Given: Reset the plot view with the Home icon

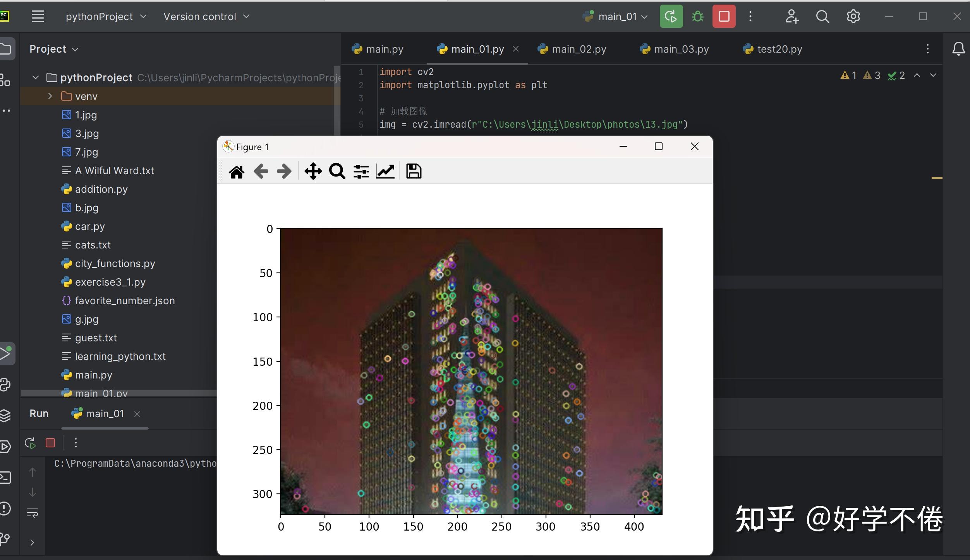Looking at the screenshot, I should (x=237, y=171).
